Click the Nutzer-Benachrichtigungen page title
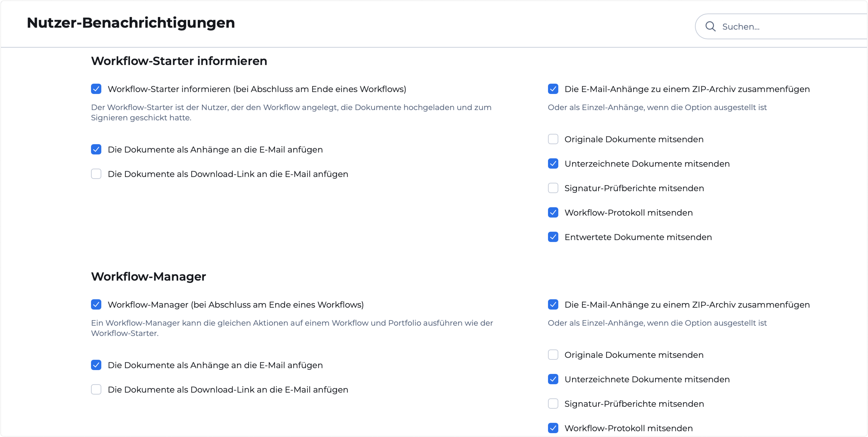Image resolution: width=868 pixels, height=437 pixels. 131,23
